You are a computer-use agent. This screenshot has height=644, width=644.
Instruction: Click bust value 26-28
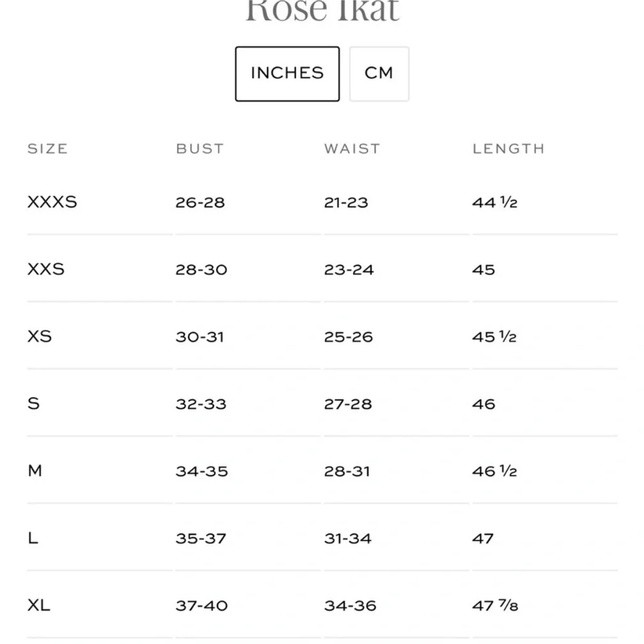tap(200, 202)
